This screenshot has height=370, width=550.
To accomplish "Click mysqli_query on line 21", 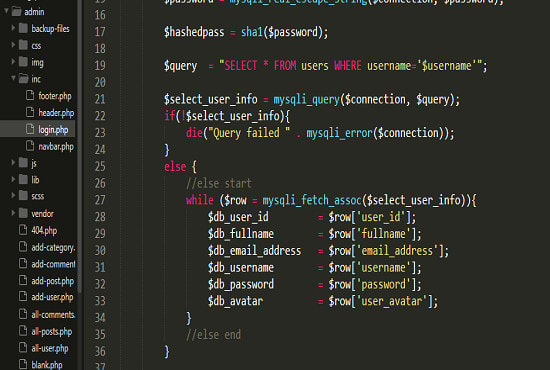I will point(307,100).
